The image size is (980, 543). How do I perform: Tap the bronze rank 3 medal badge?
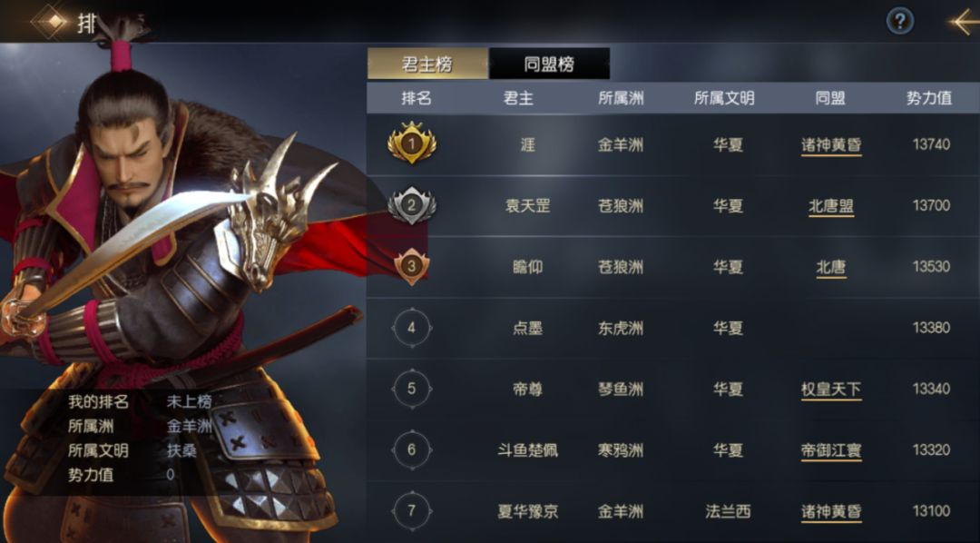click(411, 266)
